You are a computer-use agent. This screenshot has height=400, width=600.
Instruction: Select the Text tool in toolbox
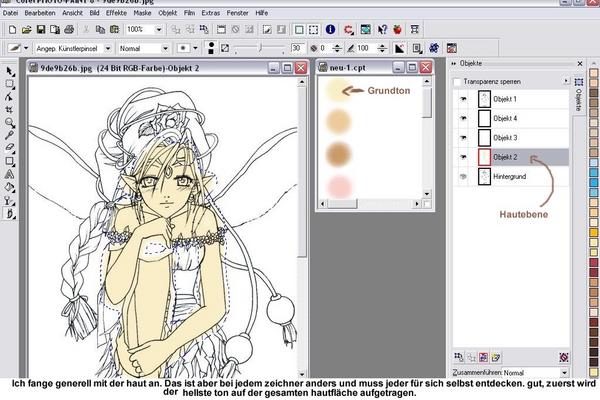10,175
